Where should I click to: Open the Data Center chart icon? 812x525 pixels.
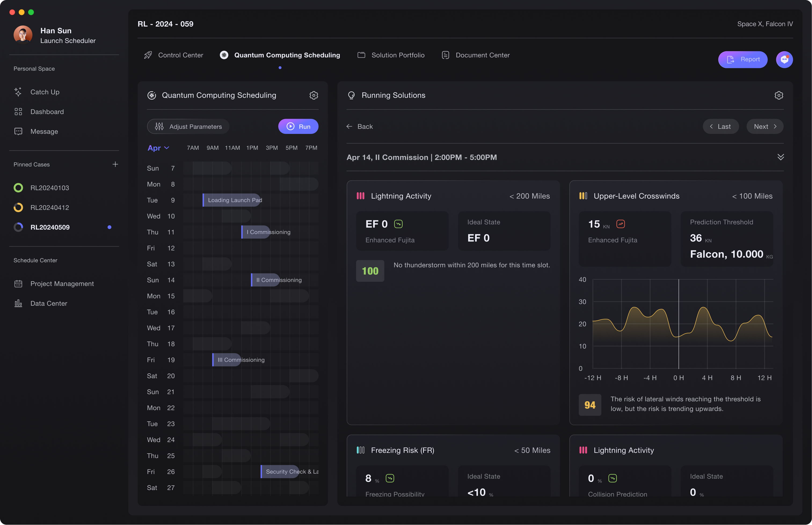pos(19,303)
